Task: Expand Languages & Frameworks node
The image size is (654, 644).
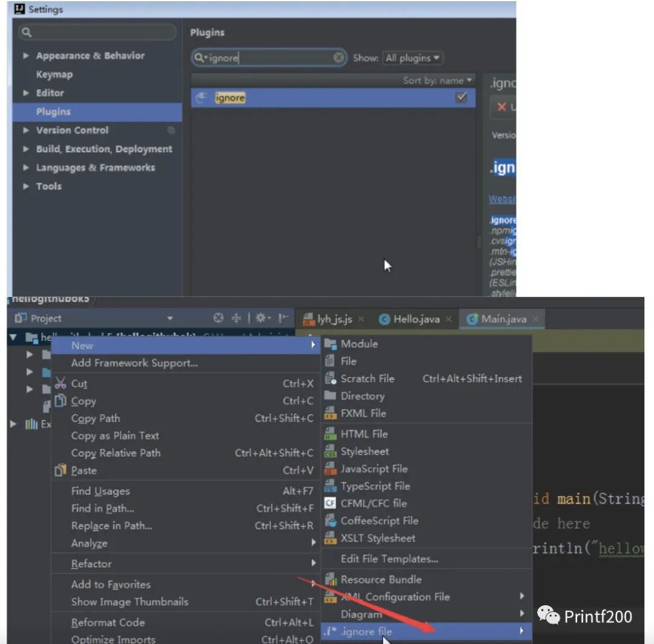Action: [26, 168]
